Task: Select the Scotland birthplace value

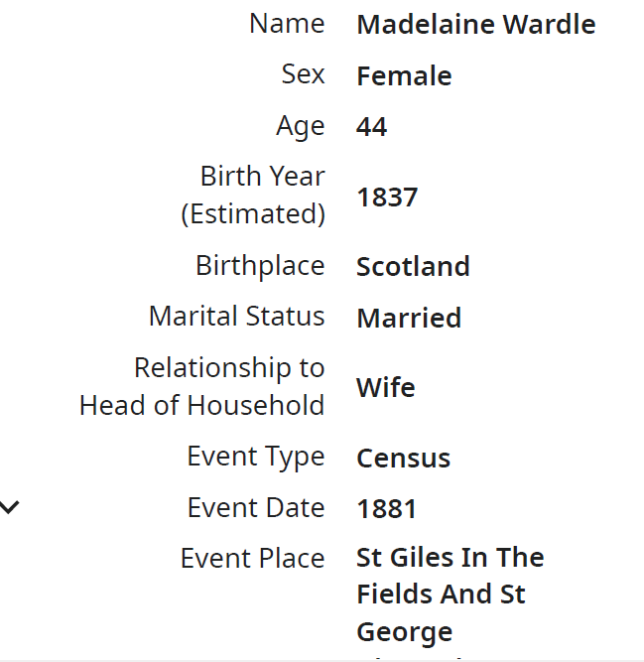Action: (x=413, y=267)
